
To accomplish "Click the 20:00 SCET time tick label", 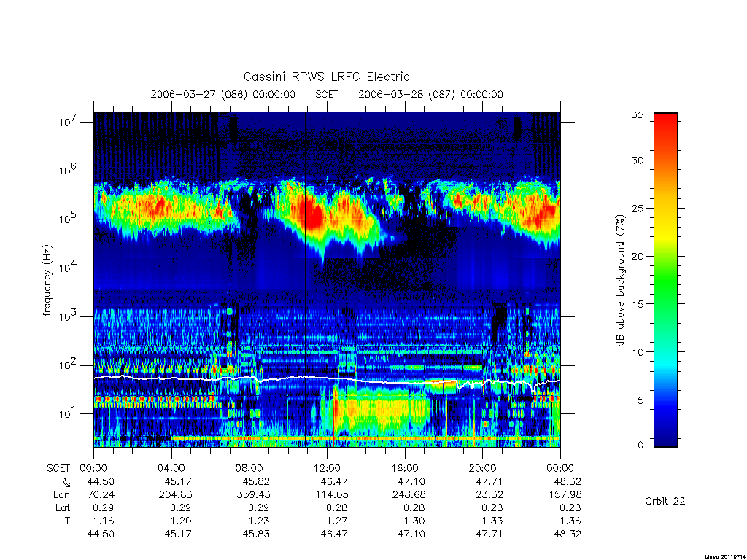I will (483, 468).
